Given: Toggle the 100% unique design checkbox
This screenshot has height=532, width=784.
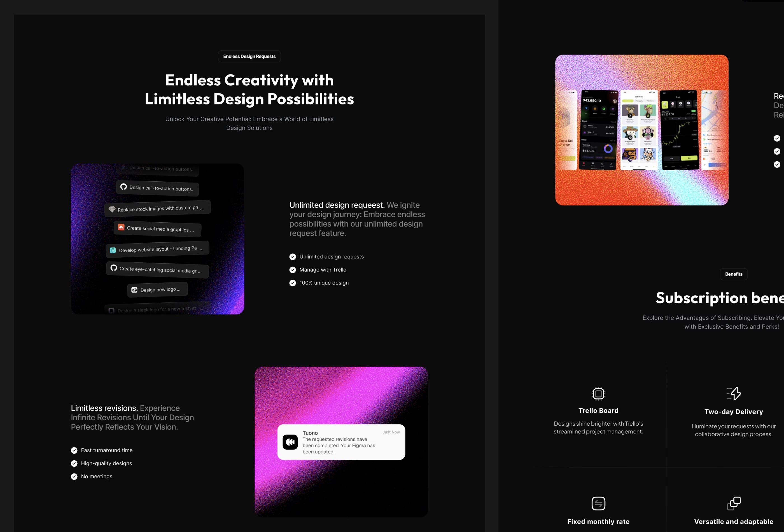Looking at the screenshot, I should [x=293, y=283].
